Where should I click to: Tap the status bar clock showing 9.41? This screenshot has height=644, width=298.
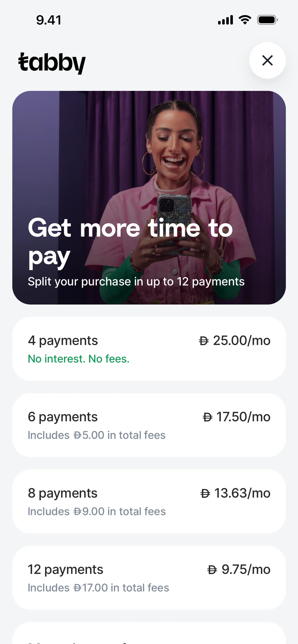click(49, 20)
